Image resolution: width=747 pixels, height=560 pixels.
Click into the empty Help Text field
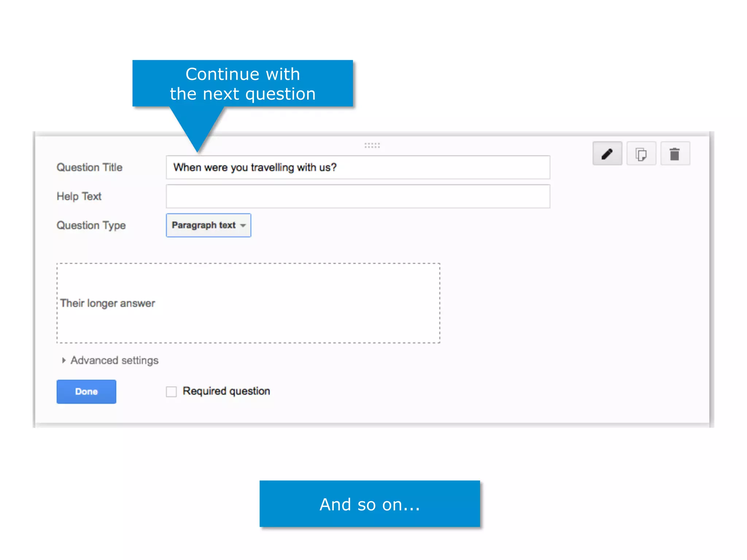tap(357, 197)
